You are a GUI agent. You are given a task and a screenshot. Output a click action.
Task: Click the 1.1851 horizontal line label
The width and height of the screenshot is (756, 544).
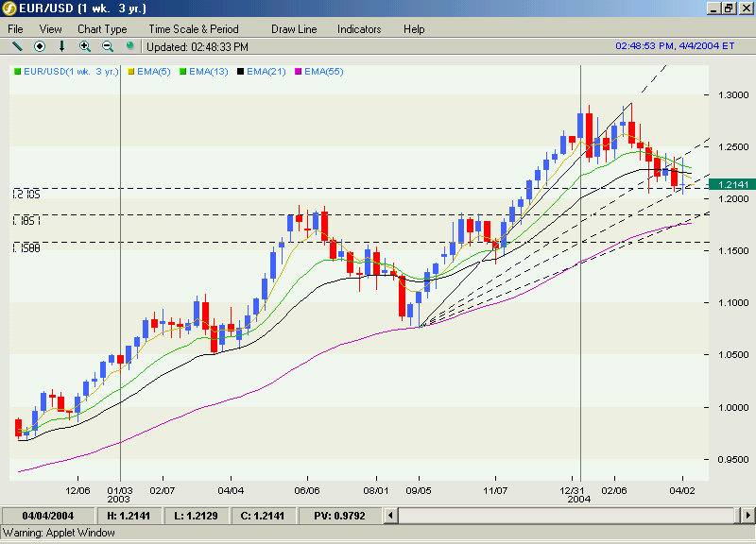[26, 221]
